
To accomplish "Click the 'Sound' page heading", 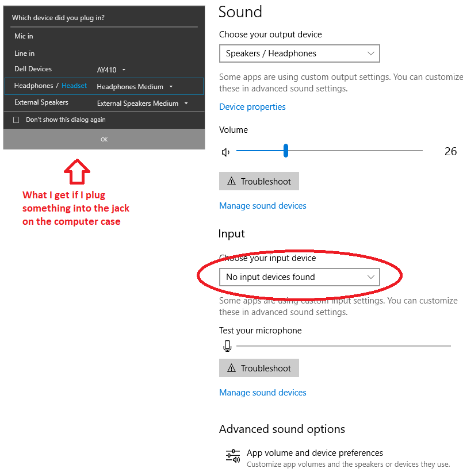I will click(x=240, y=12).
